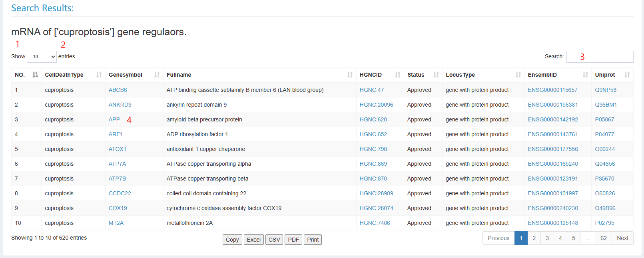Export table as CSV
Image resolution: width=644 pixels, height=258 pixels.
[x=274, y=240]
